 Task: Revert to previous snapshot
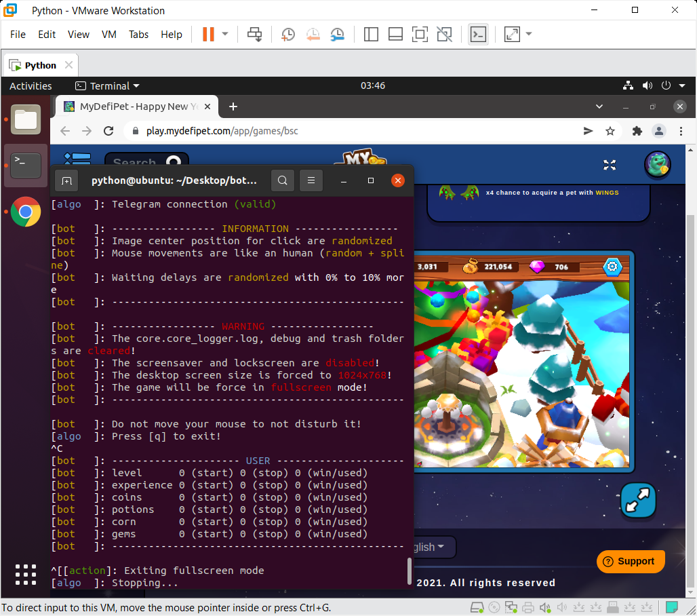click(313, 34)
